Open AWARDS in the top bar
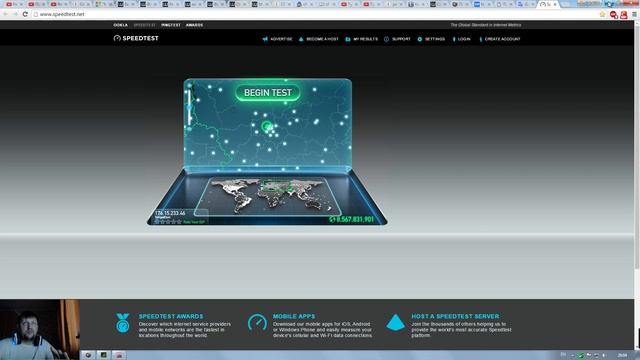This screenshot has height=360, width=640. 194,25
